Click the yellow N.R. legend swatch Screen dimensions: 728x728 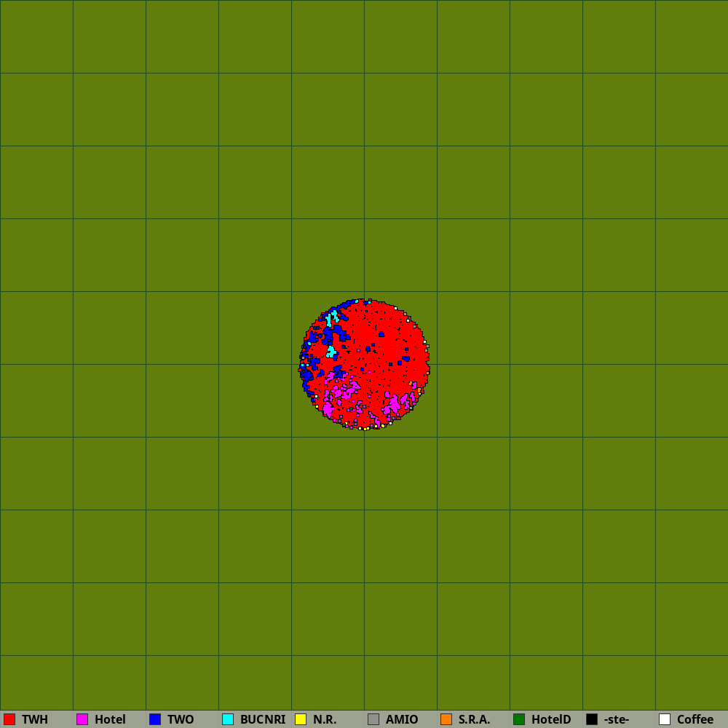point(301,719)
